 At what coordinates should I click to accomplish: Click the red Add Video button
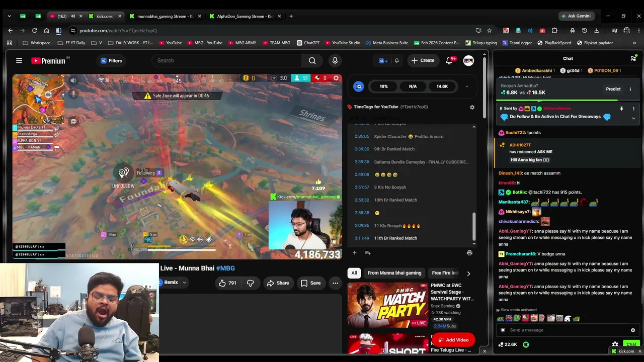pyautogui.click(x=453, y=340)
